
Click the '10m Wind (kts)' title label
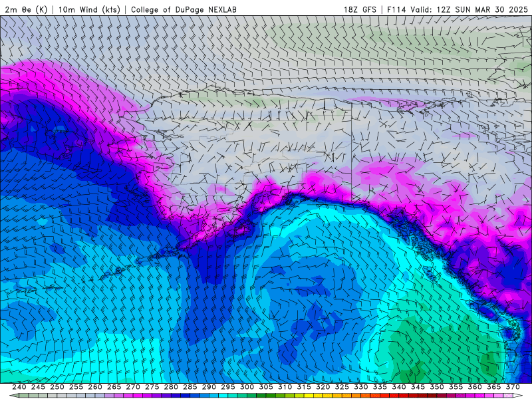[89, 9]
